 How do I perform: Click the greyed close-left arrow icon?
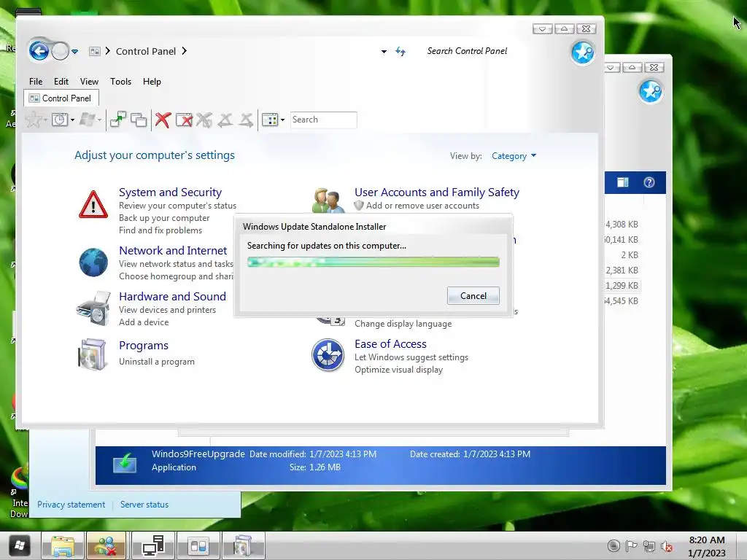[225, 120]
